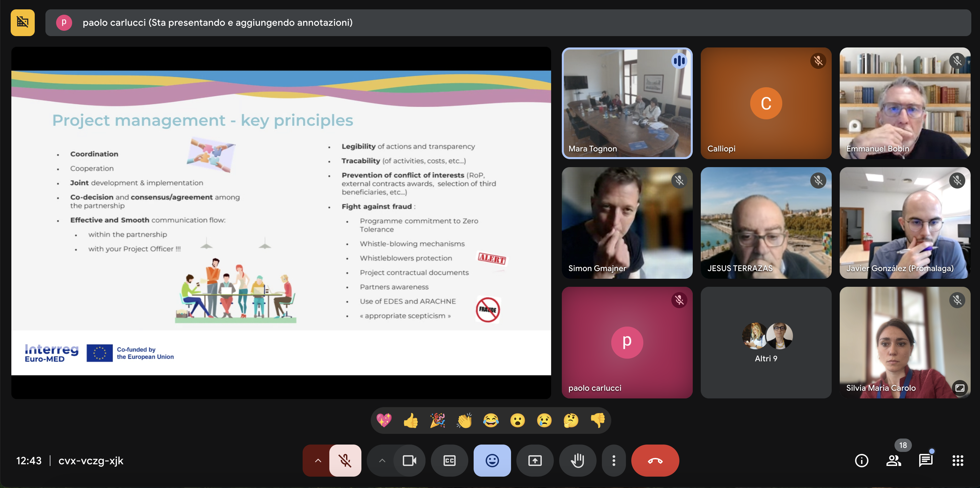Click the meeting code cvx-vczg-xjk
Screen dimensions: 980x488
[91, 461]
